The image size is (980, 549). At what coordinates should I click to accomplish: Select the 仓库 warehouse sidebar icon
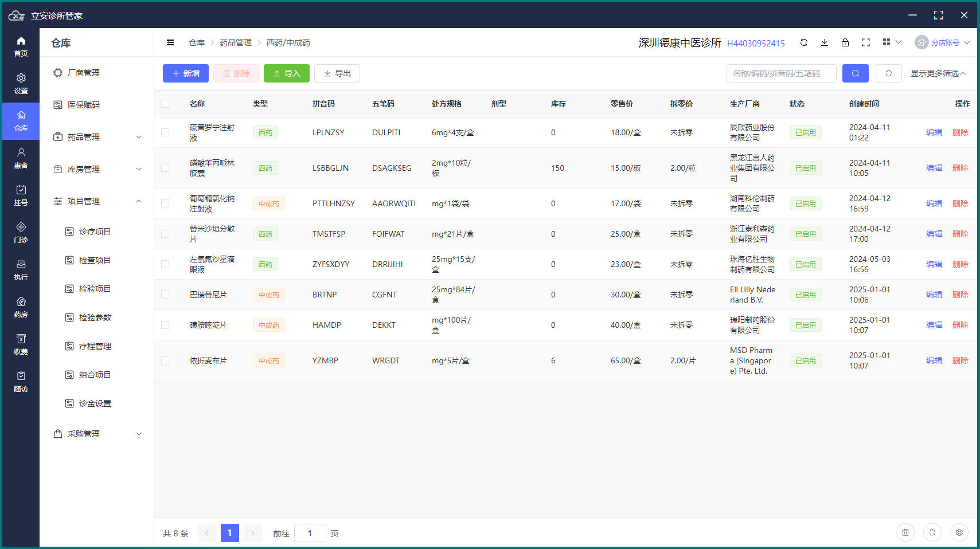[x=21, y=121]
